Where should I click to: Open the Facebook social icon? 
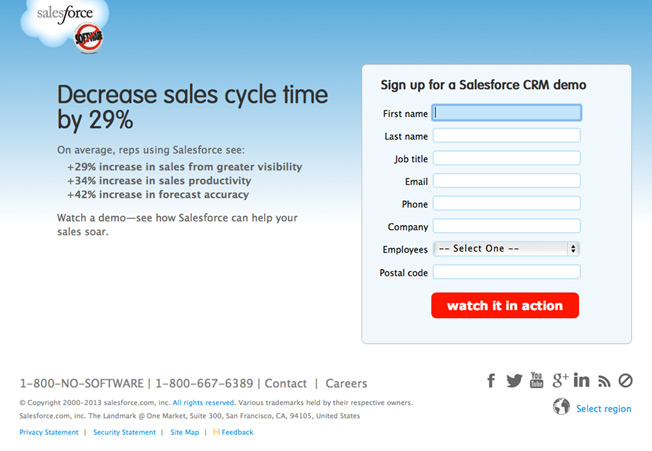[x=491, y=380]
